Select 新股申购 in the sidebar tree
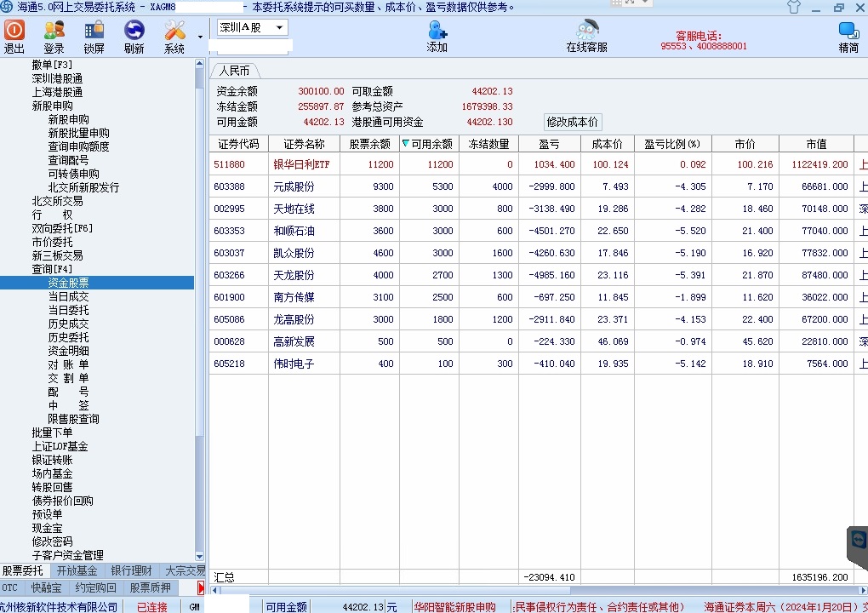 pos(52,106)
